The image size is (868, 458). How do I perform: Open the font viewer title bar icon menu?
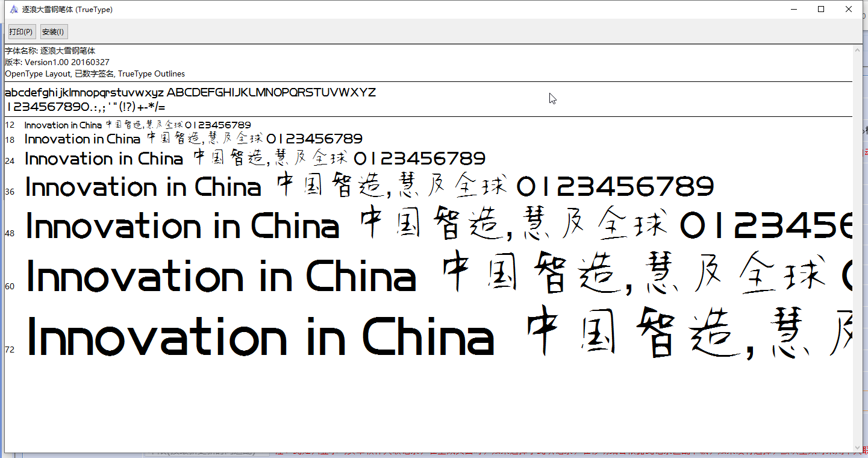13,10
